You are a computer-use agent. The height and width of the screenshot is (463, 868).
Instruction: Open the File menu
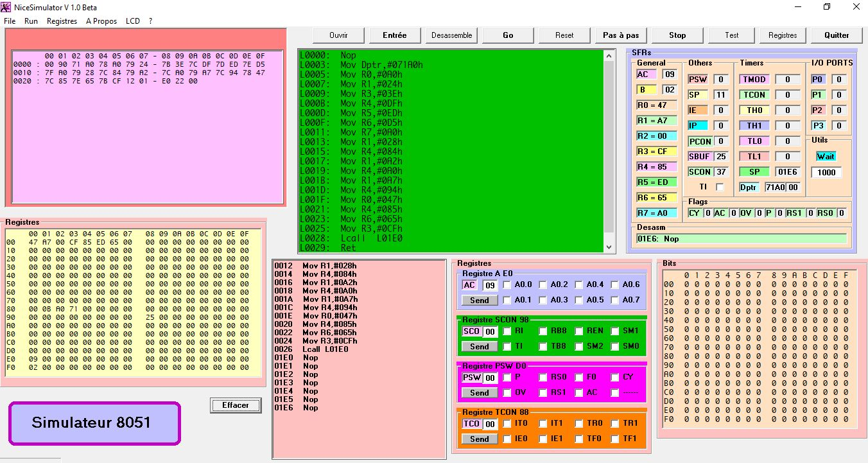click(10, 21)
